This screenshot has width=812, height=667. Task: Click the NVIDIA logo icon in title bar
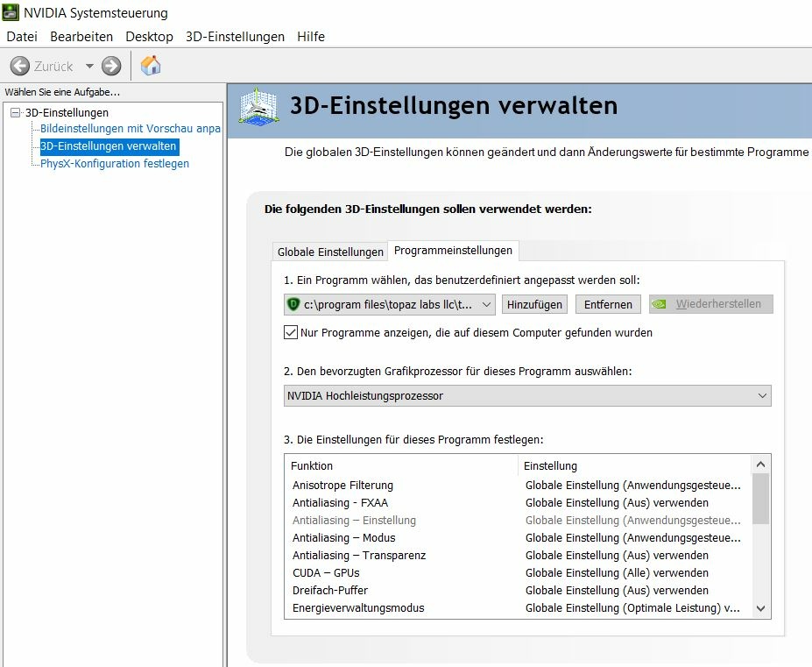pos(11,13)
